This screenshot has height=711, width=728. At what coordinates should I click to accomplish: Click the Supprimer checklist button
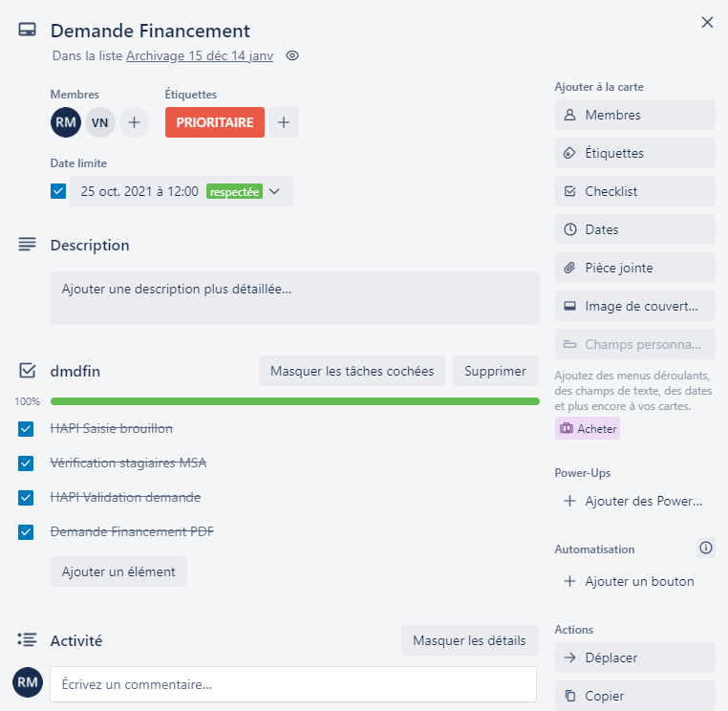click(x=495, y=371)
